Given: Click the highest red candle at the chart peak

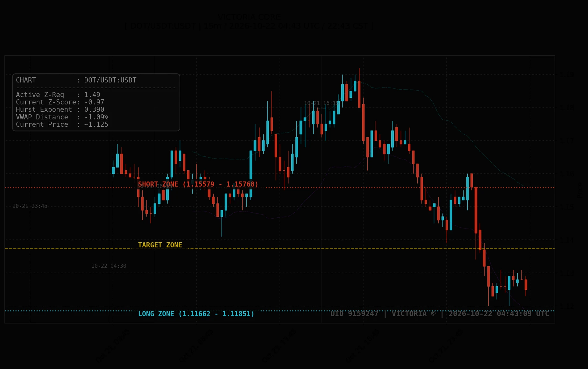Looking at the screenshot, I should [359, 94].
